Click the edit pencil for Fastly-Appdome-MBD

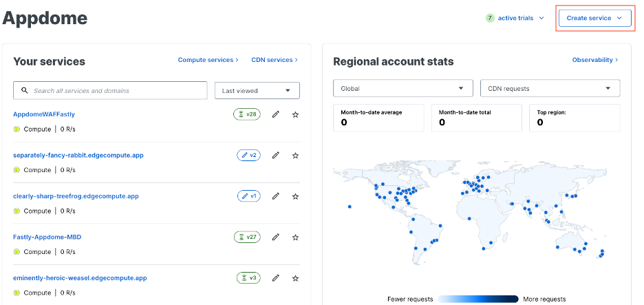pos(276,237)
